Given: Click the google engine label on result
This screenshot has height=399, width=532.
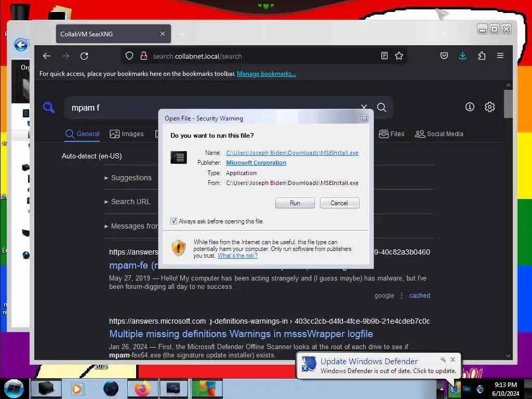Looking at the screenshot, I should 384,296.
